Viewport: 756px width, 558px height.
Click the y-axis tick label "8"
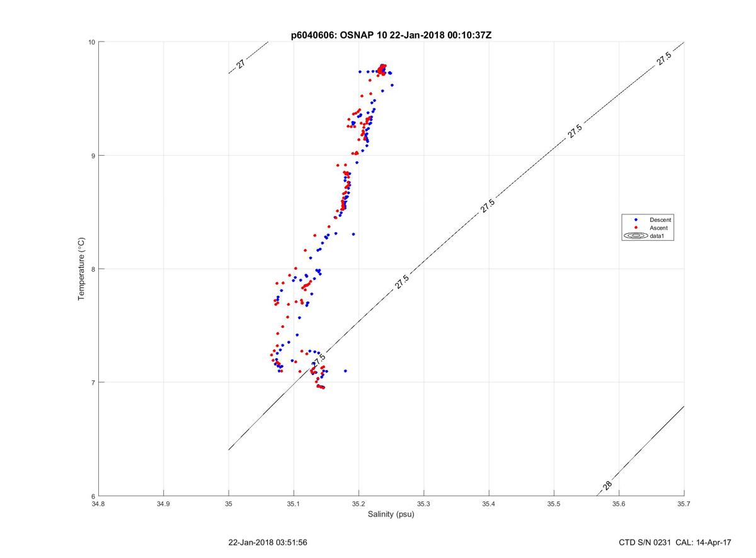[x=93, y=269]
